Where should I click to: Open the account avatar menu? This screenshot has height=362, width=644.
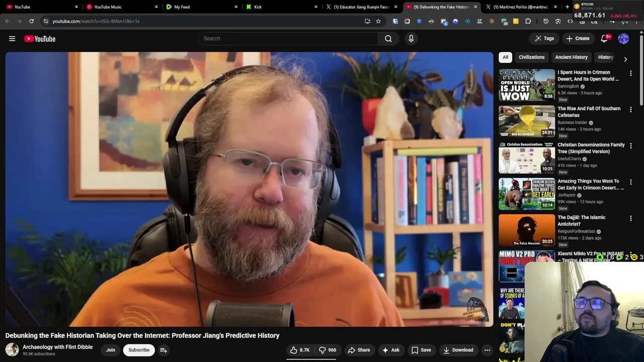tap(623, 39)
